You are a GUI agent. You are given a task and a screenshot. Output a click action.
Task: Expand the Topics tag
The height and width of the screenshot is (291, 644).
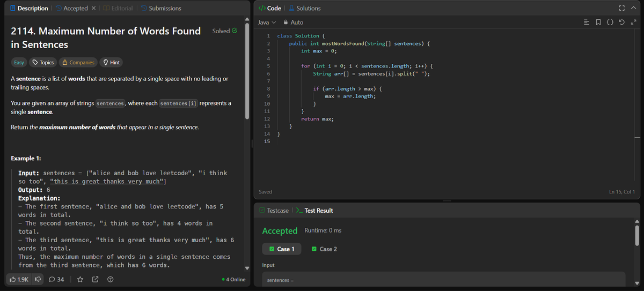[x=43, y=63]
